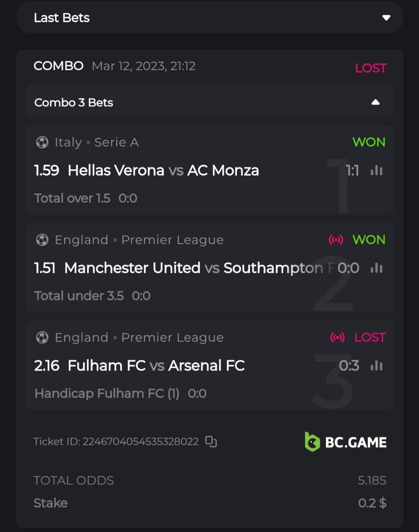Click the COMBO bet header label
The height and width of the screenshot is (532, 419).
59,66
